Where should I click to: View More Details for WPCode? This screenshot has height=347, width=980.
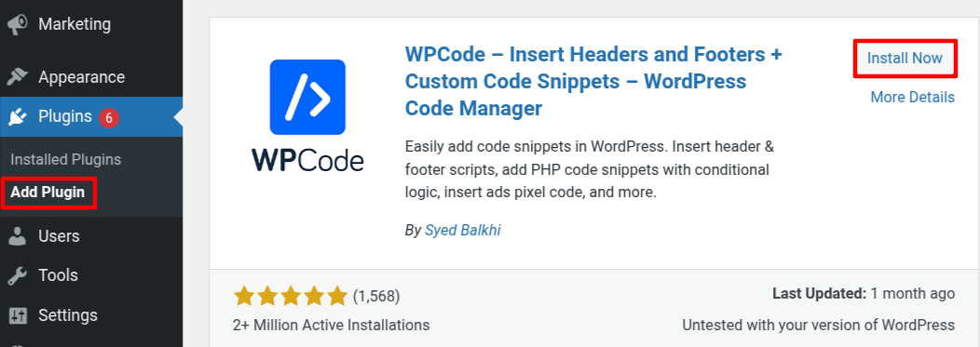pyautogui.click(x=913, y=98)
